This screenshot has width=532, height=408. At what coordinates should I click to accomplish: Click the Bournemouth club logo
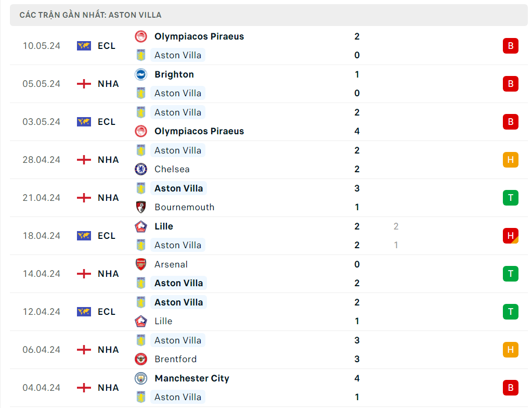[141, 207]
